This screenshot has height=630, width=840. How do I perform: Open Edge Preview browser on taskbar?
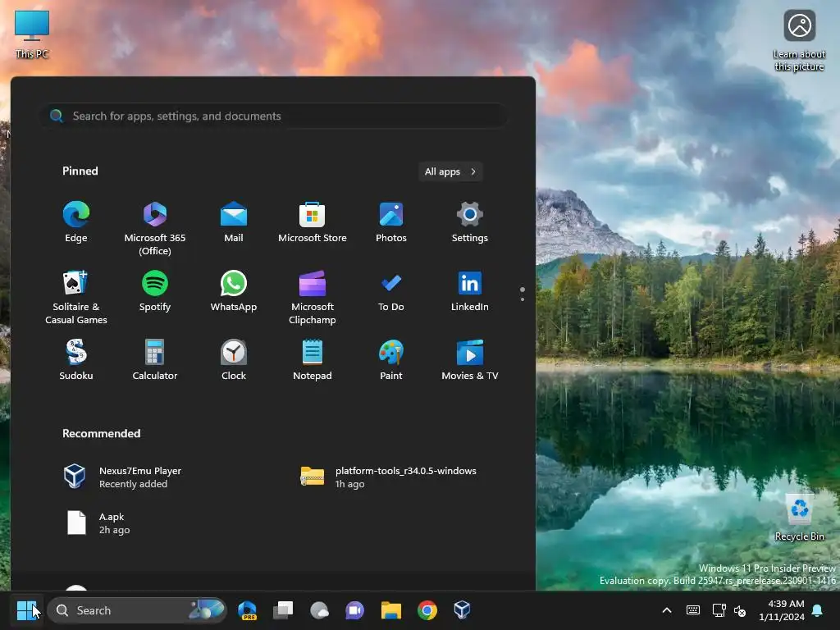coord(248,610)
